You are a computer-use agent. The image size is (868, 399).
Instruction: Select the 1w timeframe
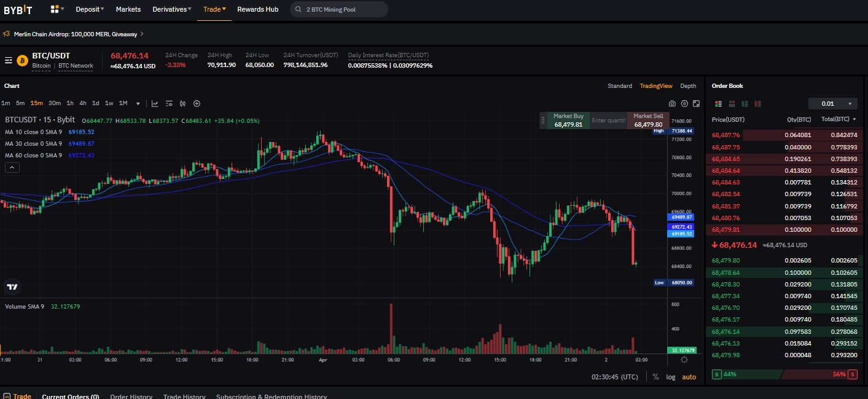click(x=109, y=103)
